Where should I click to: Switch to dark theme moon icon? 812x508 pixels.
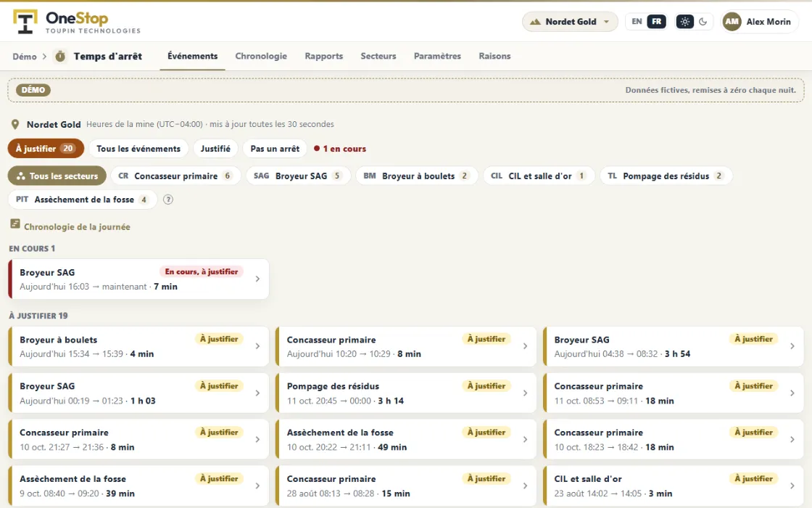(x=703, y=22)
